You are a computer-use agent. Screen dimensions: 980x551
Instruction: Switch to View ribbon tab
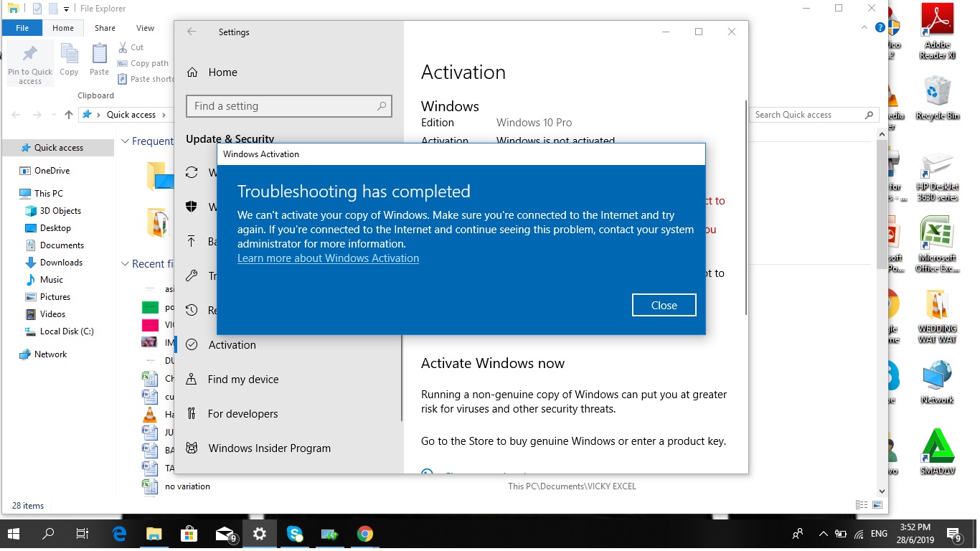pyautogui.click(x=145, y=28)
